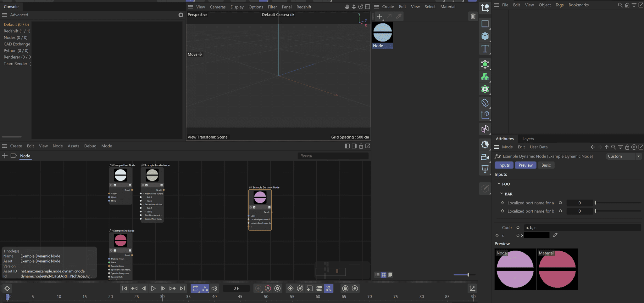Click the record keyframe diamond icon at timeline left

[7, 289]
